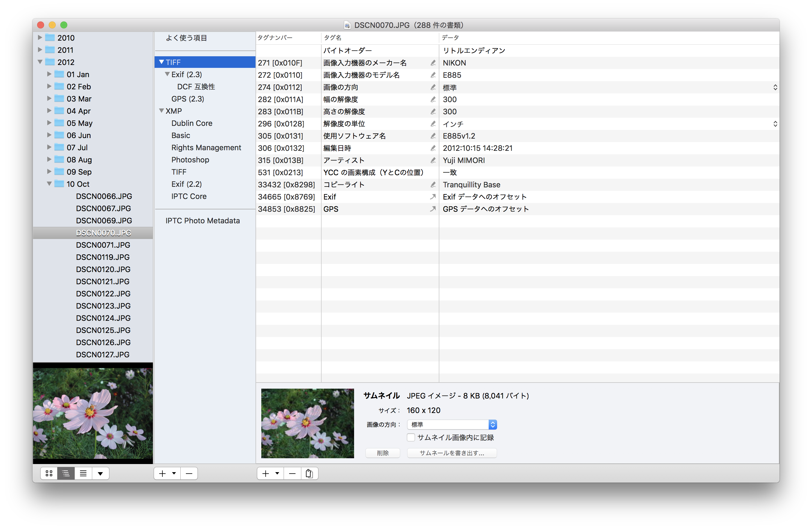Collapse the XMP metadata group

162,111
